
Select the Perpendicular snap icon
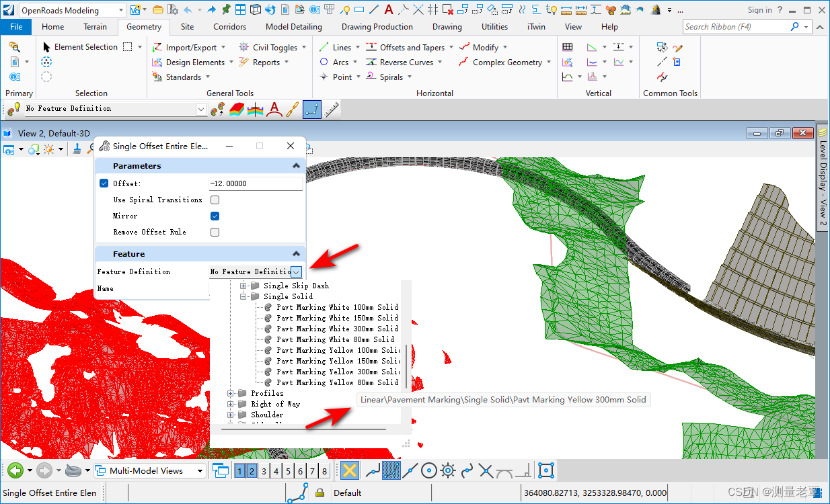coord(523,470)
